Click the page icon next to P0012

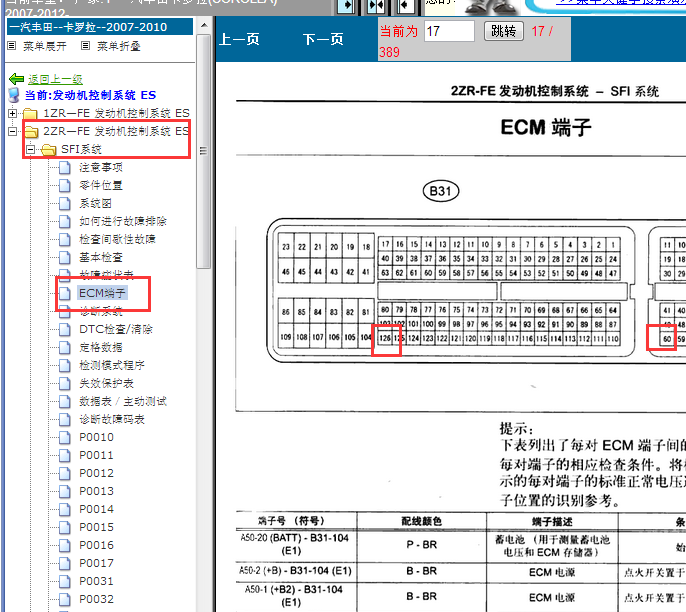[65, 473]
